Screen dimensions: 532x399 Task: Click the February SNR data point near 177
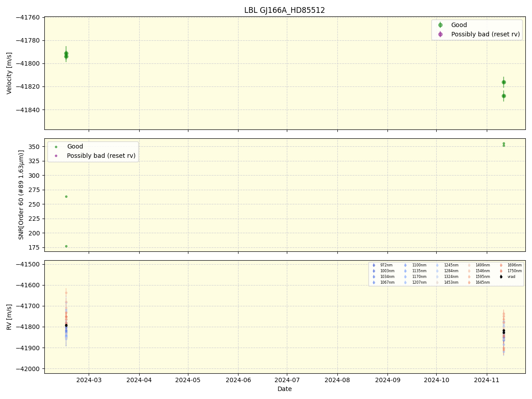click(66, 246)
